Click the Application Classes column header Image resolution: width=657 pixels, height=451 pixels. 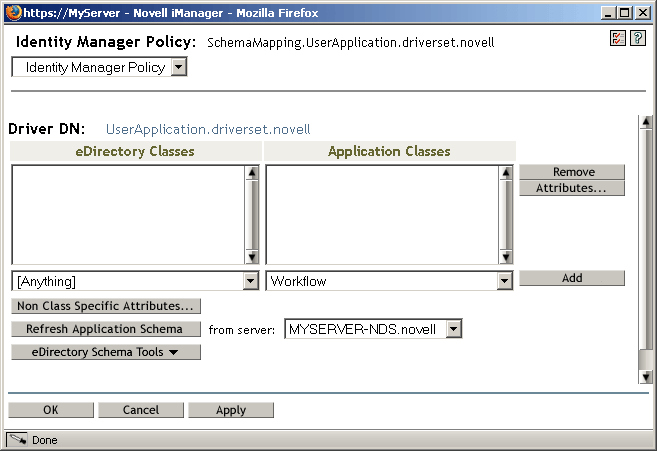click(x=389, y=151)
